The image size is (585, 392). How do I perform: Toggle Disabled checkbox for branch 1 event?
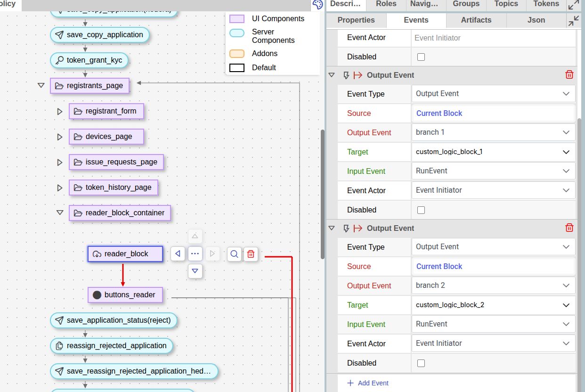coord(421,210)
